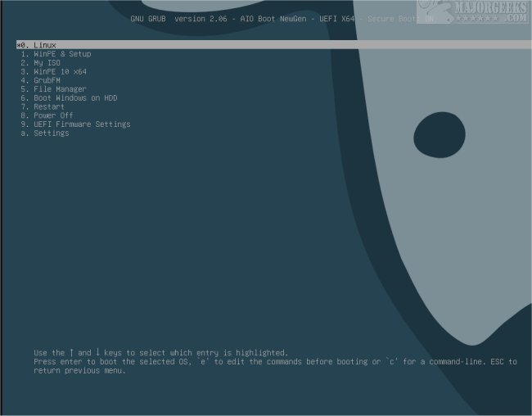532x416 pixels.
Task: Open the My ISO menu entry
Action: (x=40, y=63)
